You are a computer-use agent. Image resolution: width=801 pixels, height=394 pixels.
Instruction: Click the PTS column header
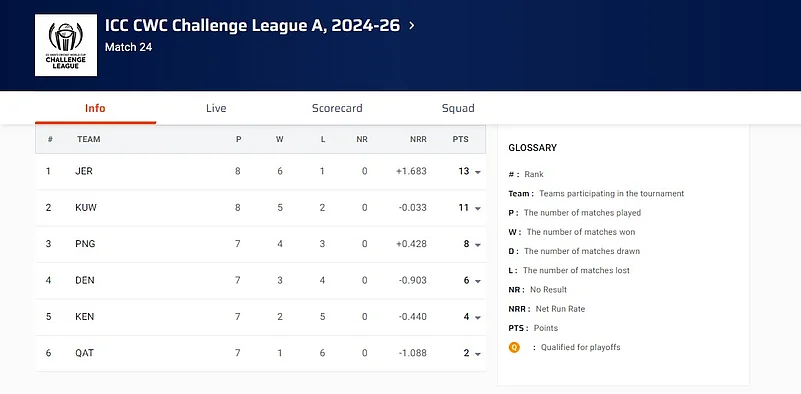(x=460, y=139)
